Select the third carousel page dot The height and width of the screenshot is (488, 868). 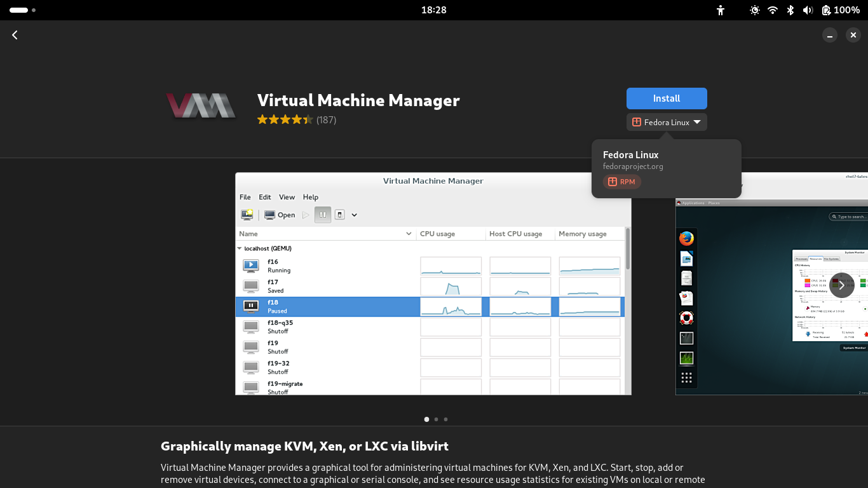[445, 419]
